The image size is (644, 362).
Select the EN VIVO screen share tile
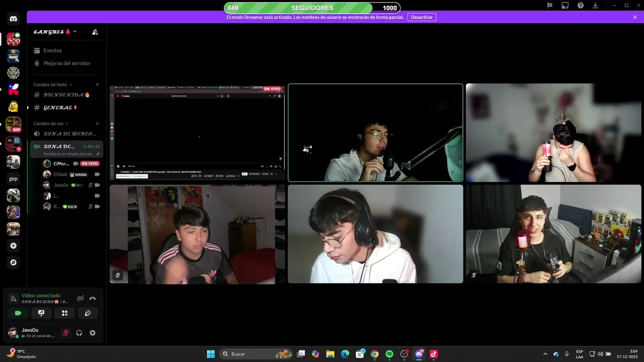(x=197, y=133)
